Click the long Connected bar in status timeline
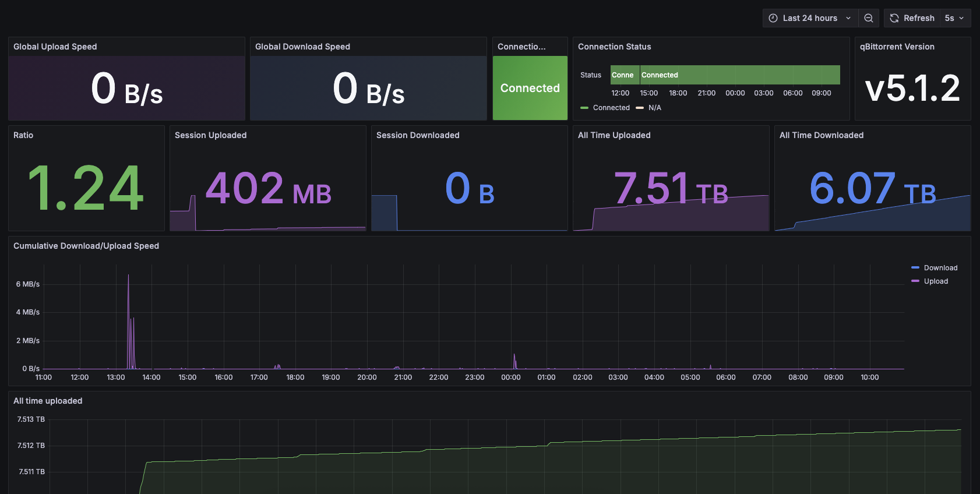The image size is (980, 494). pyautogui.click(x=740, y=75)
